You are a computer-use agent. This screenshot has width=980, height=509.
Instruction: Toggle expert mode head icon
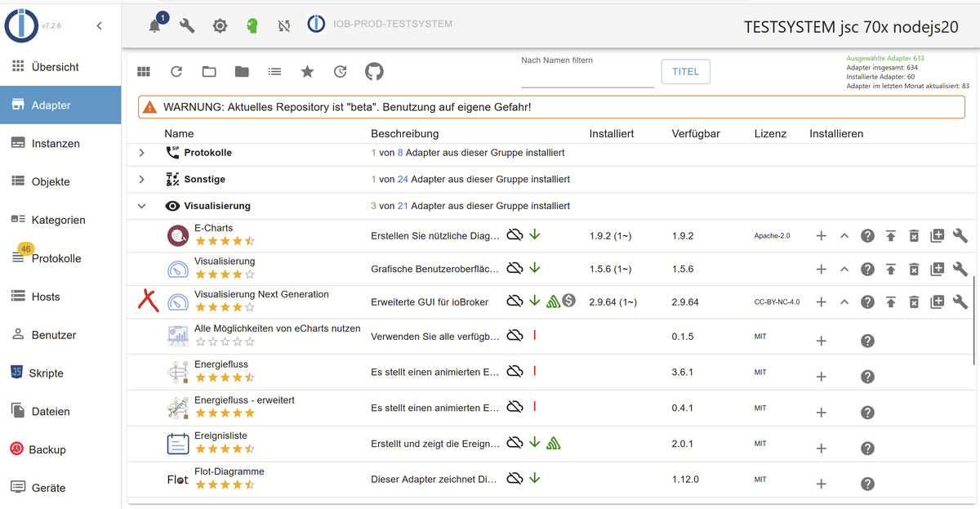pyautogui.click(x=252, y=26)
